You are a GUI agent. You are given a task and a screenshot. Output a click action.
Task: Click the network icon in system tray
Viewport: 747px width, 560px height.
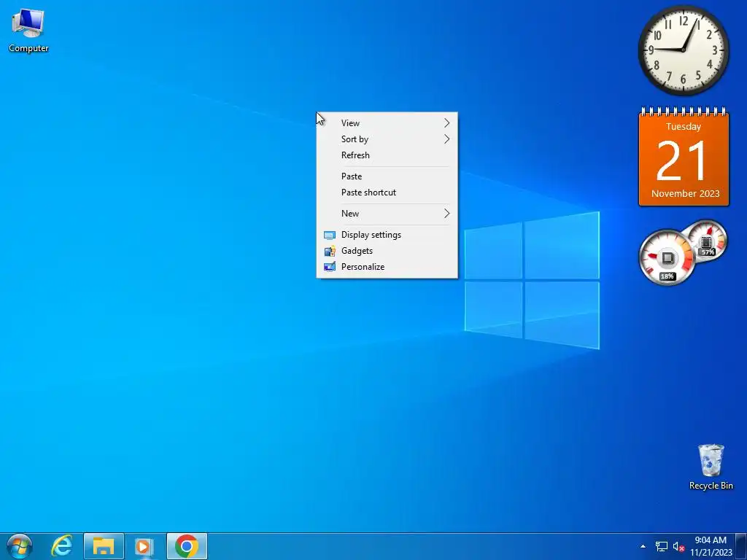pyautogui.click(x=661, y=546)
